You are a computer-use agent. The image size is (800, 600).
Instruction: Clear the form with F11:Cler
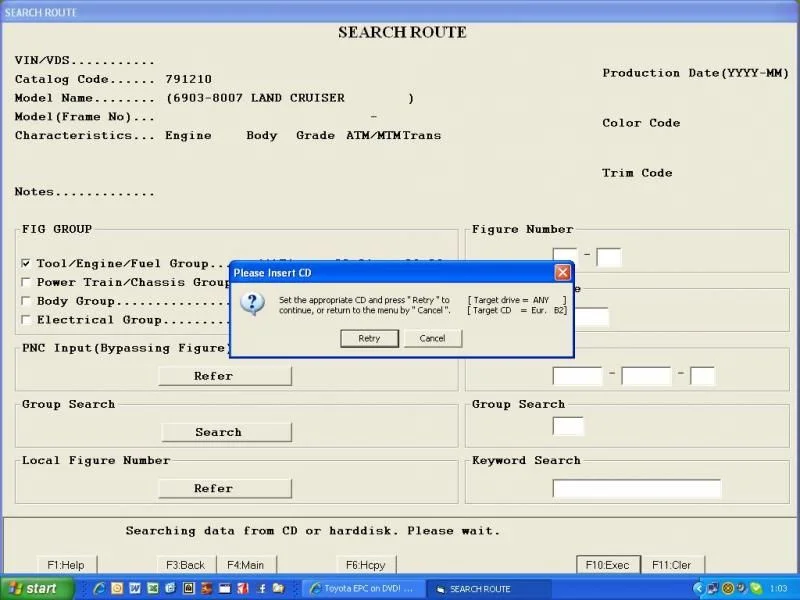[671, 565]
